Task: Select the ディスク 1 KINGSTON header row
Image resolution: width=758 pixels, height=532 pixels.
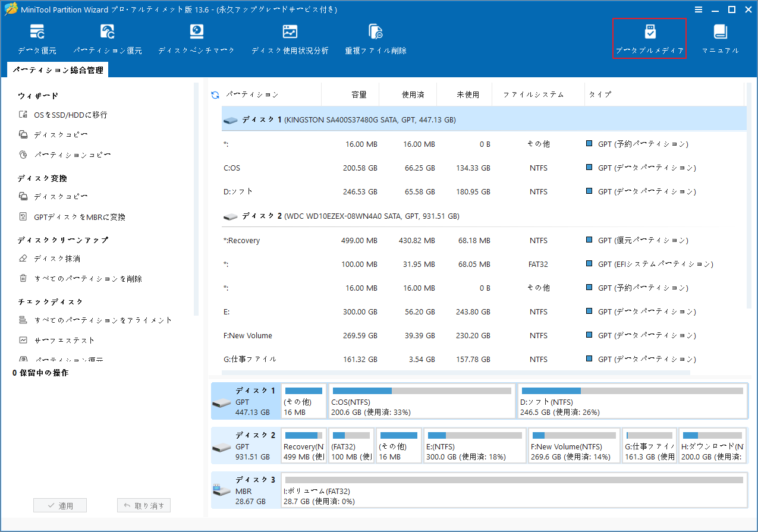Action: click(484, 119)
